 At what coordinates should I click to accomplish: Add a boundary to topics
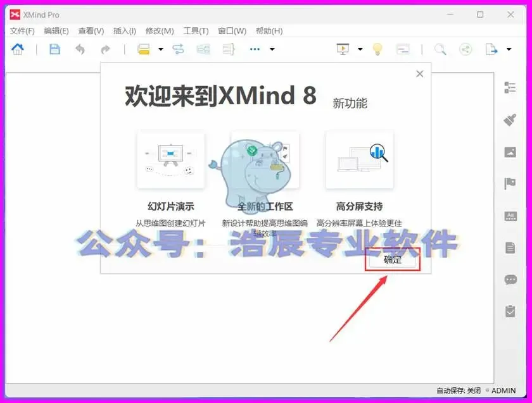pos(203,49)
